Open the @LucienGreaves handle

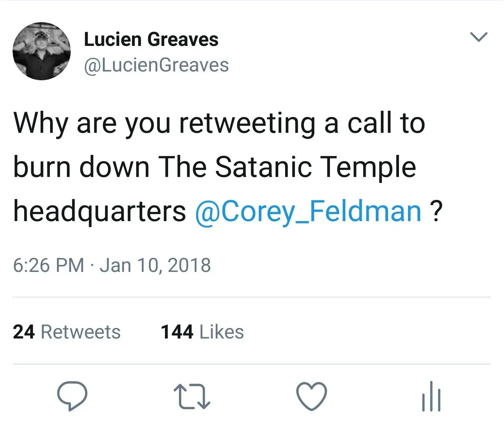[x=156, y=66]
